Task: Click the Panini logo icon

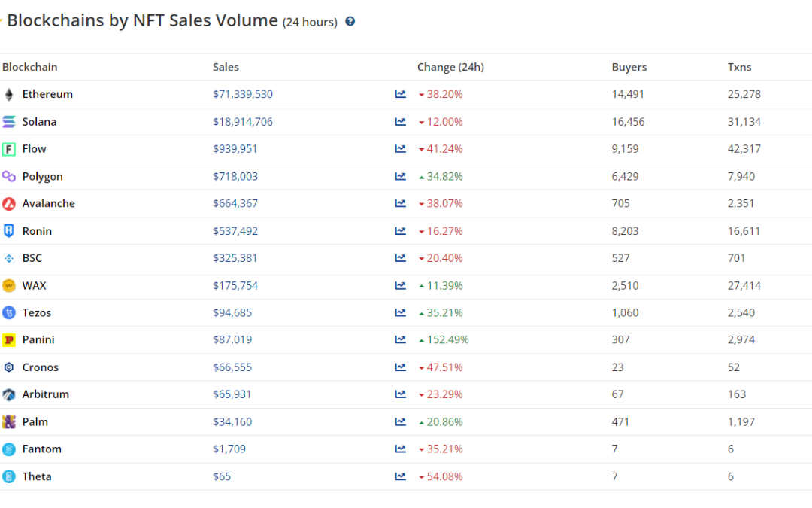Action: 9,340
